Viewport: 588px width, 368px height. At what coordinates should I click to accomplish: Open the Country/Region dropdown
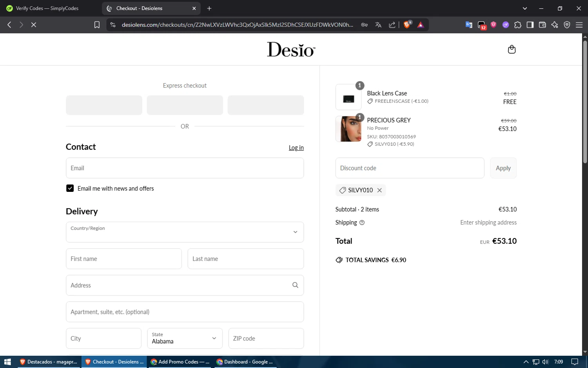point(185,232)
